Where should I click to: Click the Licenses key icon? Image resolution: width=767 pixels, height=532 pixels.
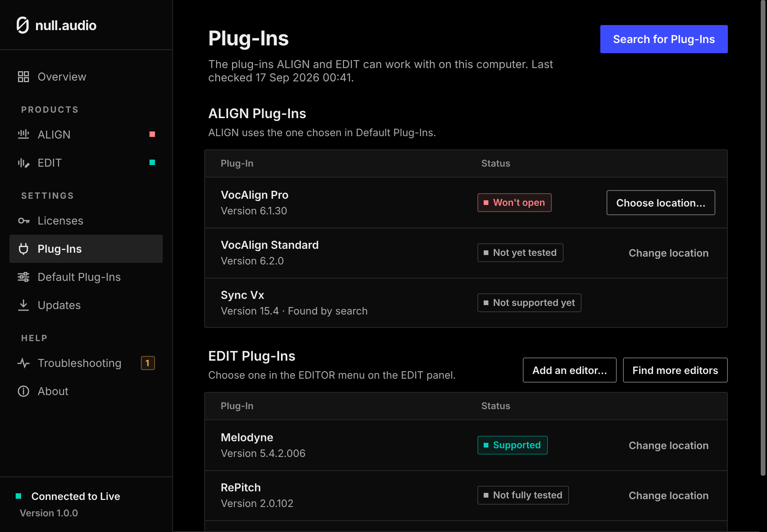[x=23, y=221]
